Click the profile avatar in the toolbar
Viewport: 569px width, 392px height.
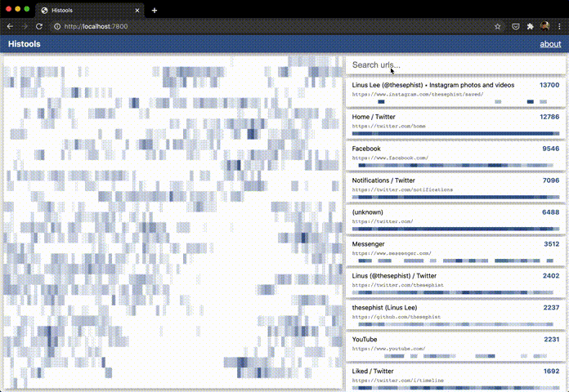click(544, 26)
